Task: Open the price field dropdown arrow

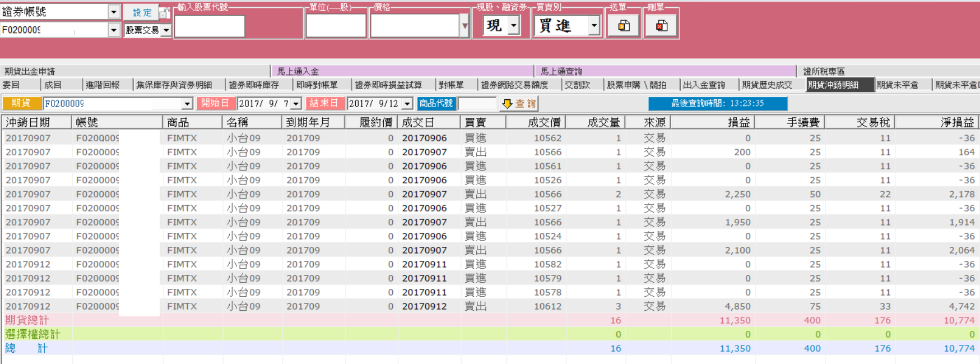Action: (464, 26)
